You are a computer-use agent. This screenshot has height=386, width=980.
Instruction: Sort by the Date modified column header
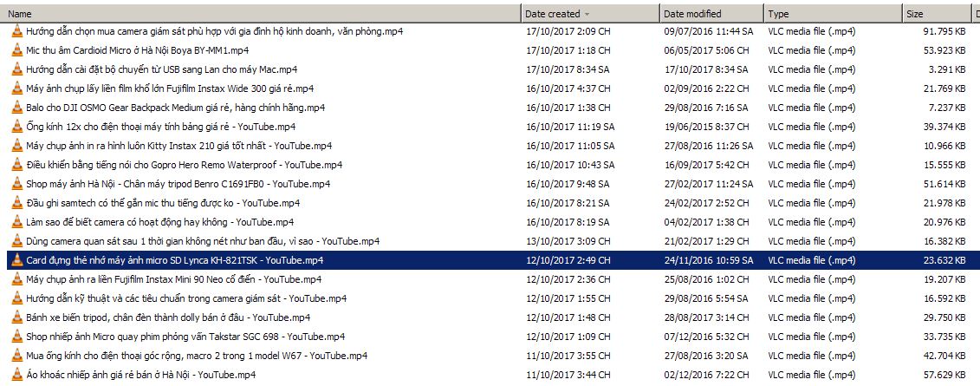711,13
